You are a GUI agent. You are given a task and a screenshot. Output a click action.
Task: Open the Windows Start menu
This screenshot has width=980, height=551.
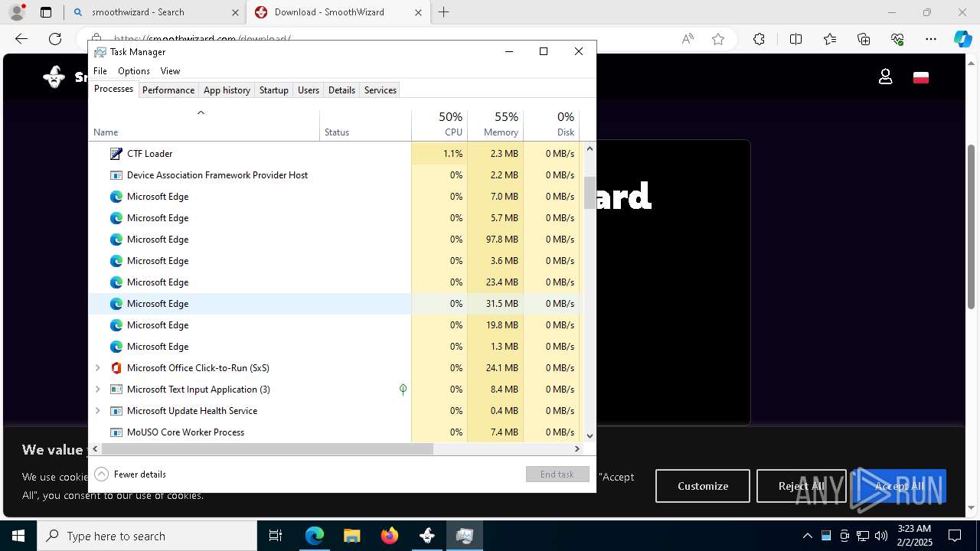click(18, 536)
